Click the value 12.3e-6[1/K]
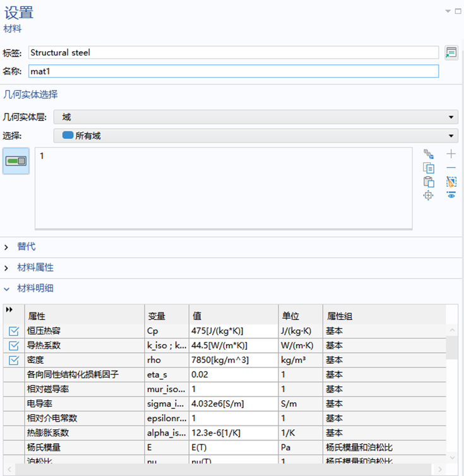The width and height of the screenshot is (464, 476). 234,433
